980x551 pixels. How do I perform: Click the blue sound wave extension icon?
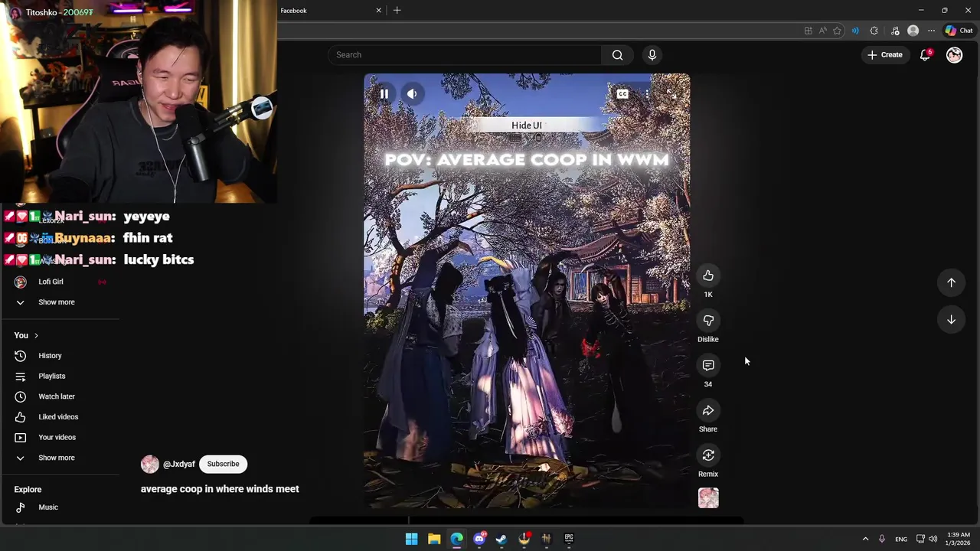[855, 31]
